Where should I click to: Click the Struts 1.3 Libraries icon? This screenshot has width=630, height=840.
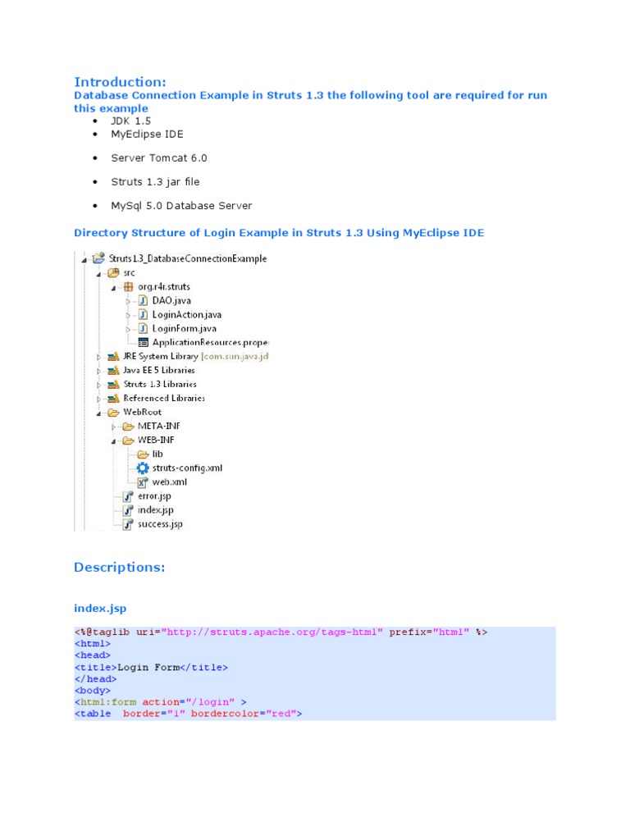coord(113,384)
